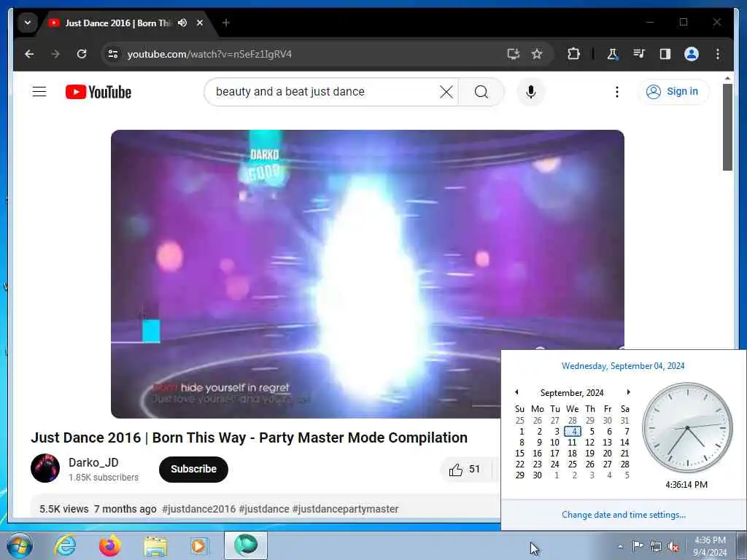The height and width of the screenshot is (560, 747).
Task: Run the search with magnifier button
Action: [481, 91]
